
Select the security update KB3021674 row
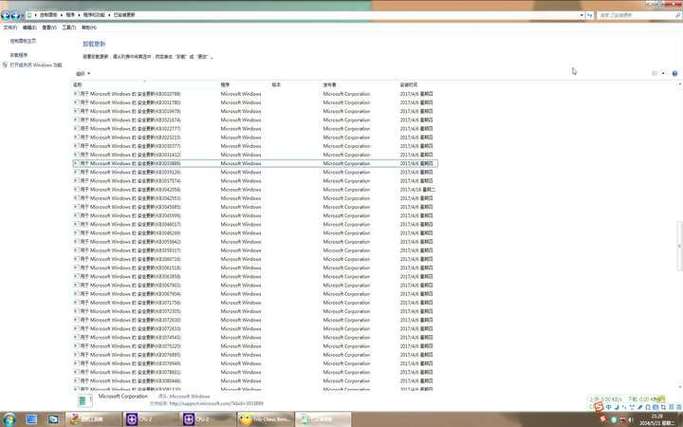tap(255, 120)
